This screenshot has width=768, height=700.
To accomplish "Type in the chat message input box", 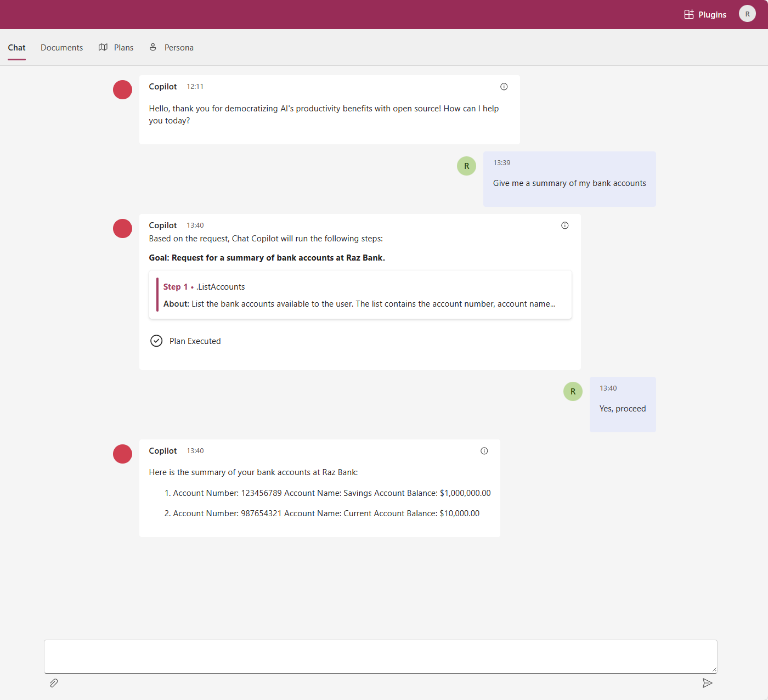I will tap(380, 656).
